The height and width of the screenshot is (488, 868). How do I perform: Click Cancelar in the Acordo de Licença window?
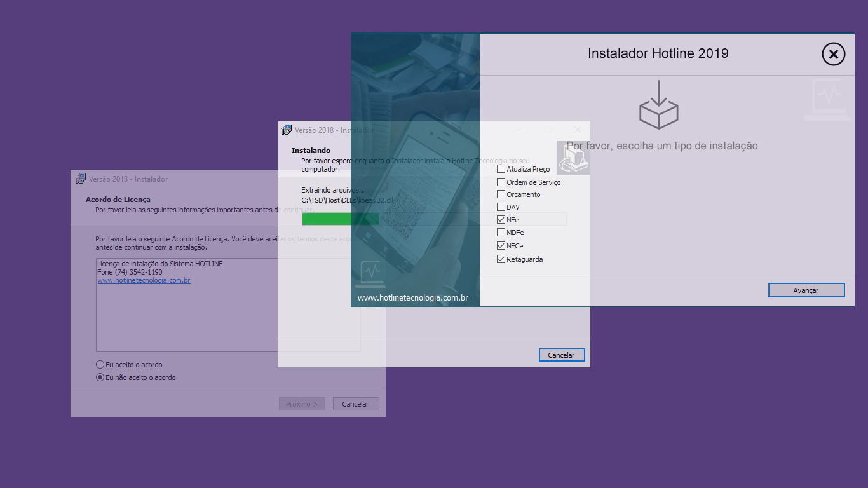[355, 404]
